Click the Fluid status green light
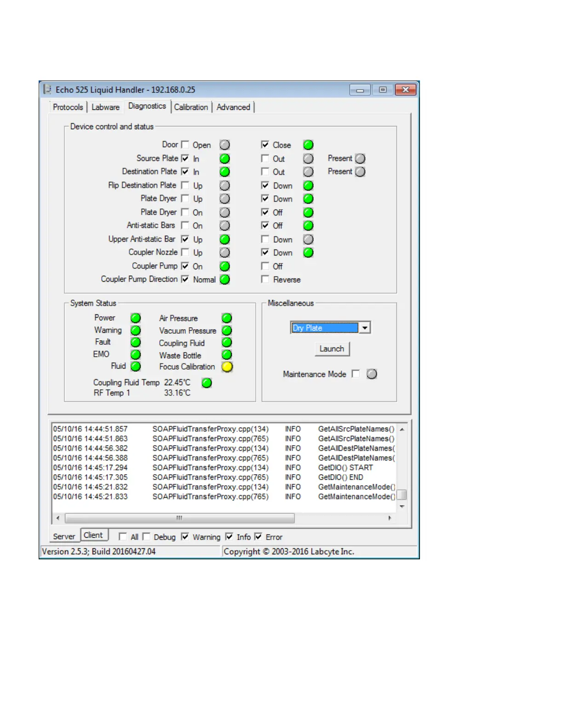 coord(136,366)
